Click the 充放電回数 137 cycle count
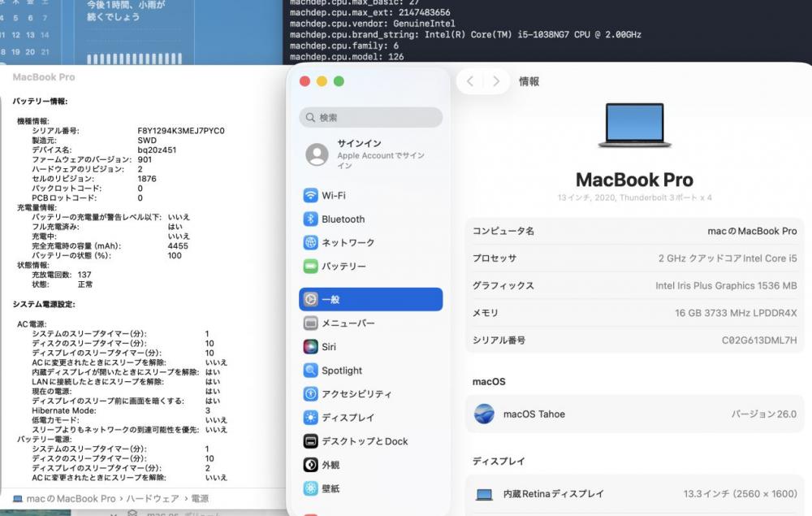This screenshot has width=812, height=516. coord(62,275)
